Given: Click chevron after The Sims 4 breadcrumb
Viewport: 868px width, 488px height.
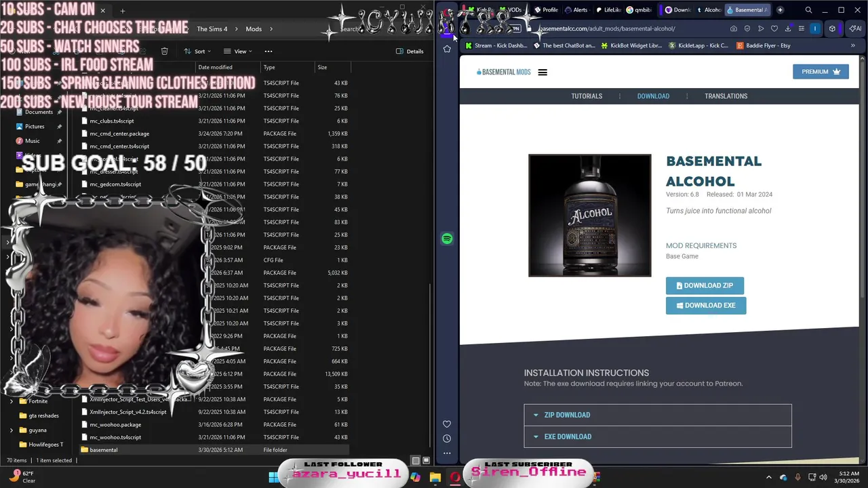Looking at the screenshot, I should pos(236,29).
